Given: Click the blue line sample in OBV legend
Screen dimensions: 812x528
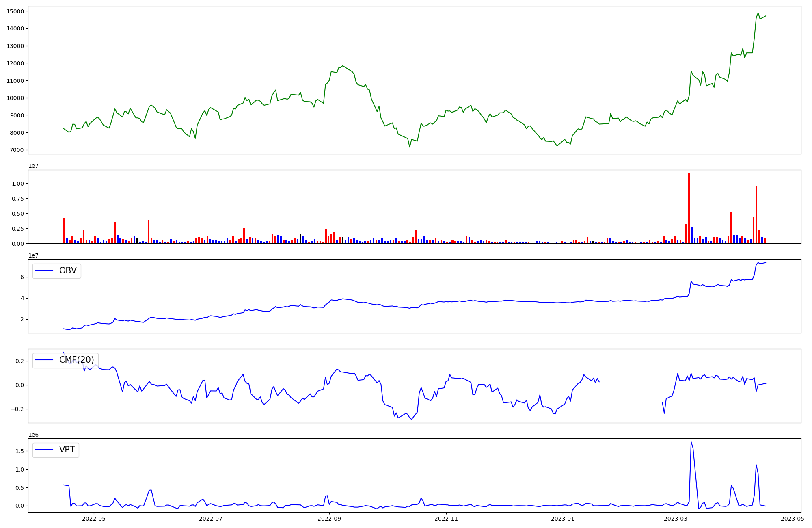Looking at the screenshot, I should (x=45, y=271).
